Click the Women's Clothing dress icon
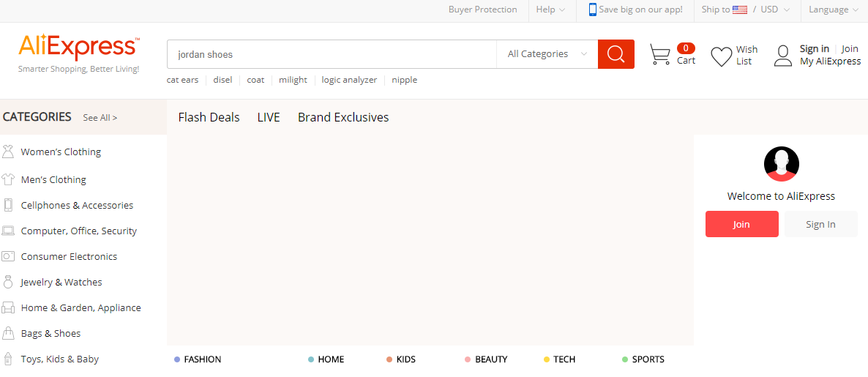 point(8,152)
